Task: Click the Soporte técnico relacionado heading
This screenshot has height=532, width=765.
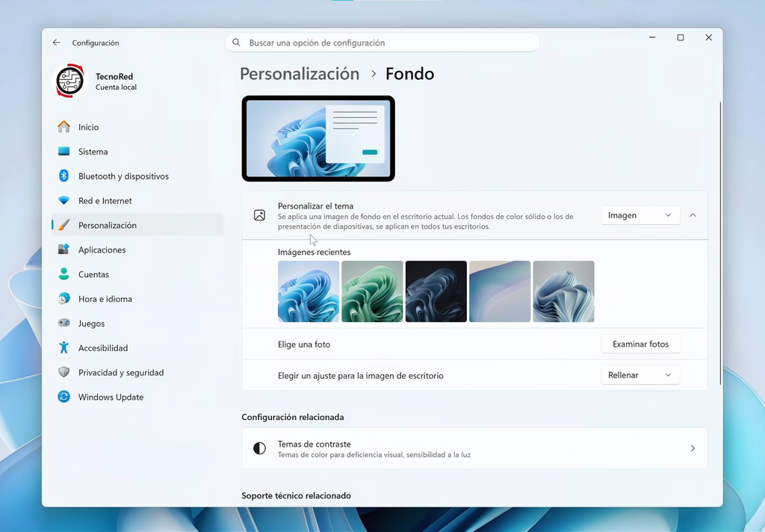Action: (x=296, y=495)
